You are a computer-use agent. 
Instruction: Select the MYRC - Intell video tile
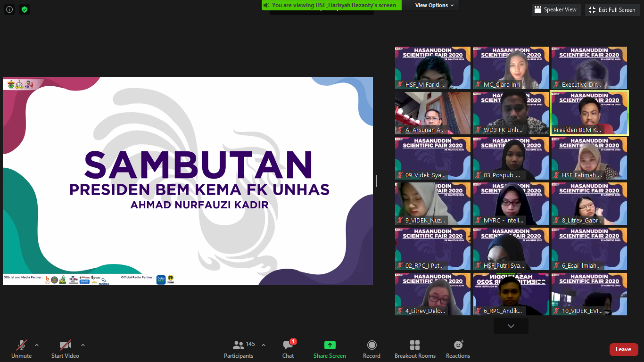511,204
